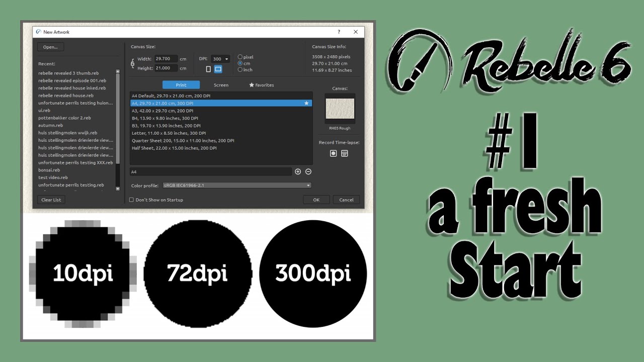Image resolution: width=644 pixels, height=362 pixels.
Task: Toggle the width-height aspect ratio link
Action: click(x=133, y=63)
